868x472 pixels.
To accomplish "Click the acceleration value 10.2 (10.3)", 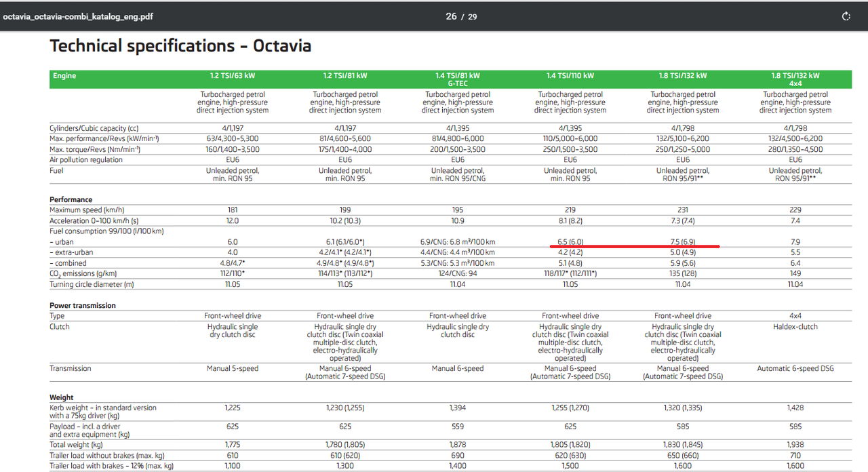I will 345,221.
